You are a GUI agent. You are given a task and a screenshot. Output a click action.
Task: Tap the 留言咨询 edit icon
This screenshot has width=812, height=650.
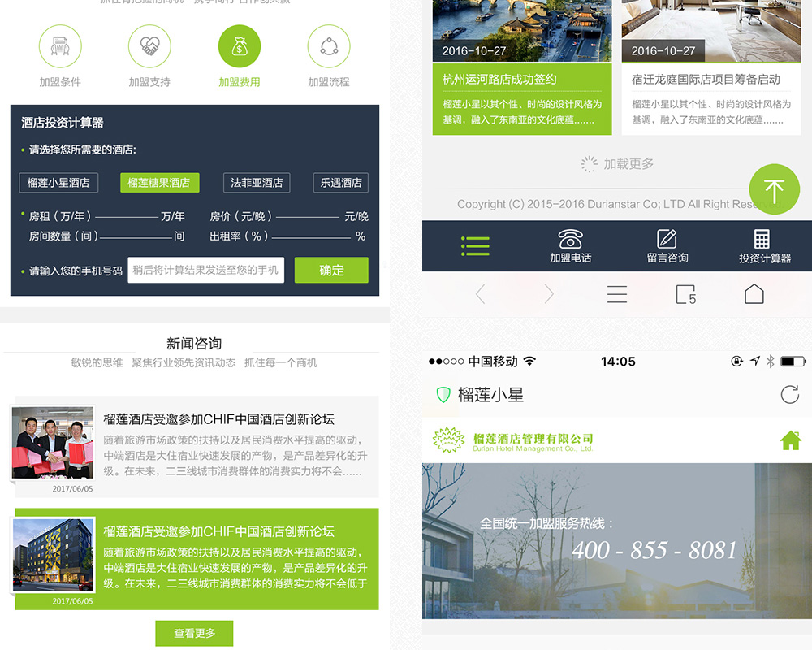coord(667,238)
